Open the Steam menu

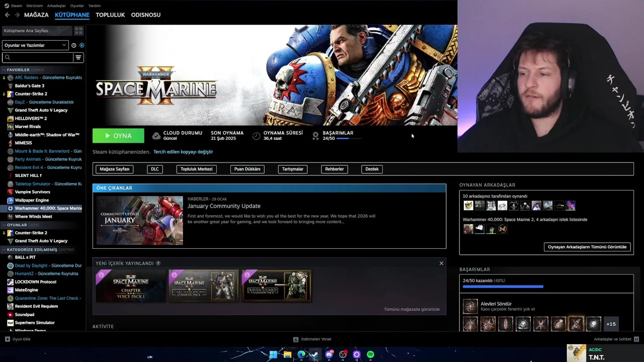[16, 6]
